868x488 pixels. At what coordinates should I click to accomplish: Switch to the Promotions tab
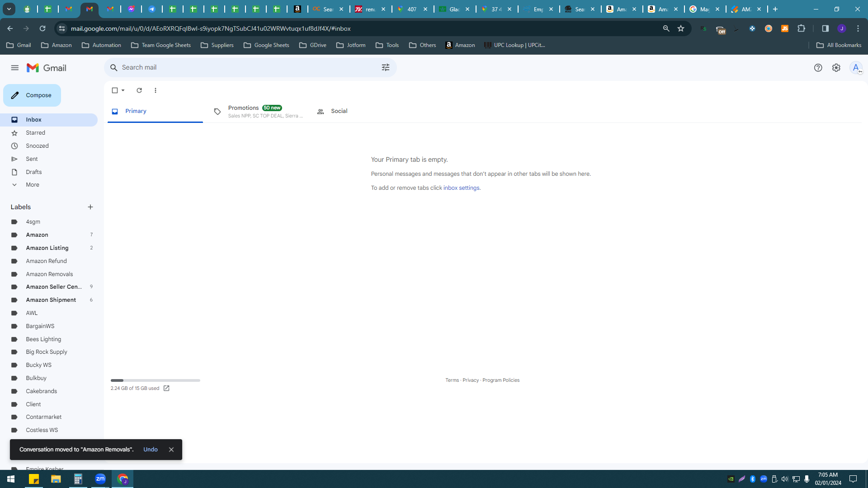click(x=259, y=111)
